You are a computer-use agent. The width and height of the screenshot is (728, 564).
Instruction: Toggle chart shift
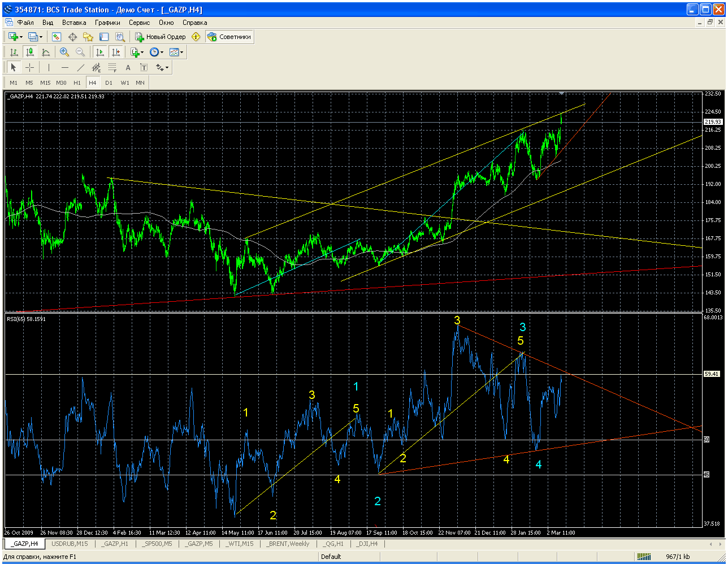pos(116,52)
